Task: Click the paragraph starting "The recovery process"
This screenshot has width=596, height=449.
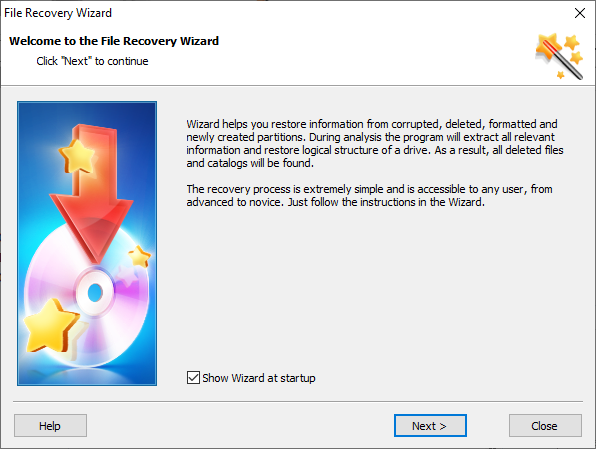Action: coord(369,195)
